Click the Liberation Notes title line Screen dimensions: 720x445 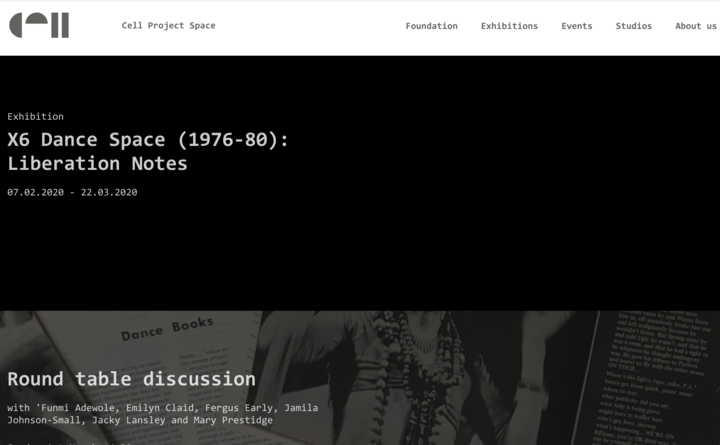[x=97, y=164]
